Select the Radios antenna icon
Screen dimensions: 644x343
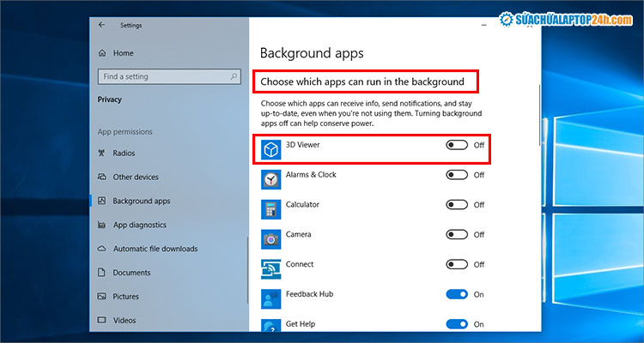[x=102, y=153]
